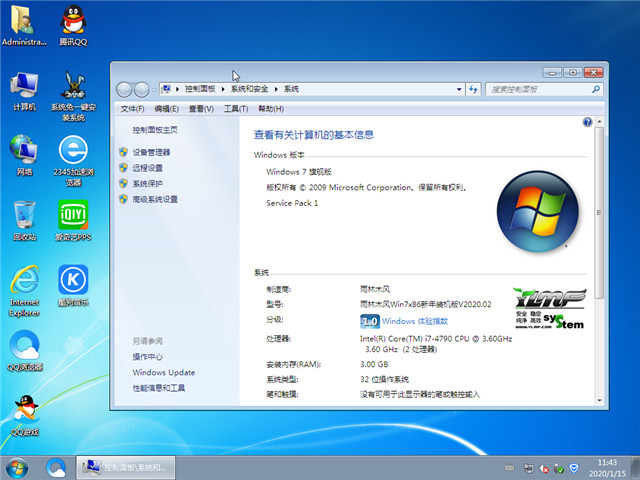Expand the chevron after 系统和安全 in the breadcrumb
640x480 pixels.
276,89
